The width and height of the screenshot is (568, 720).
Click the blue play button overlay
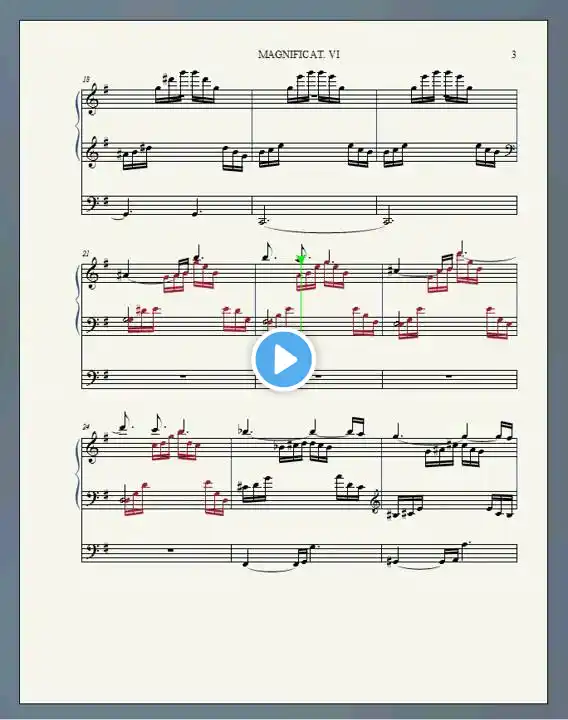pyautogui.click(x=283, y=360)
